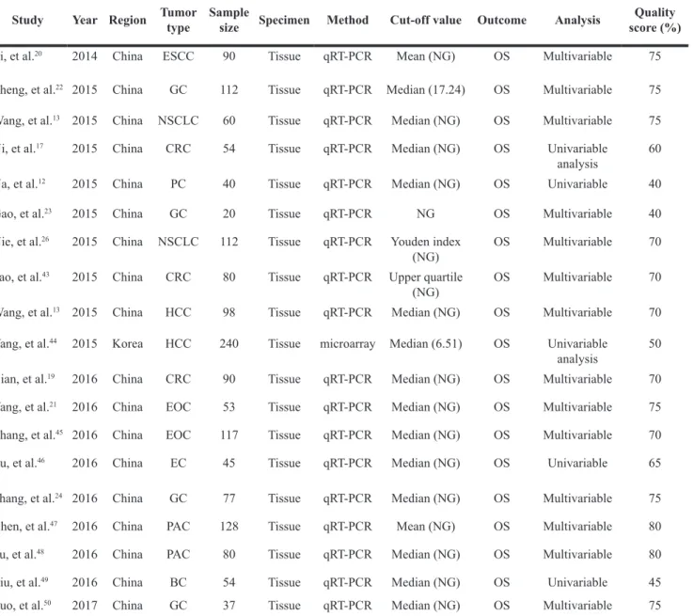The height and width of the screenshot is (616, 693).
Task: Select the sample size "20" cell
Action: click(x=228, y=213)
